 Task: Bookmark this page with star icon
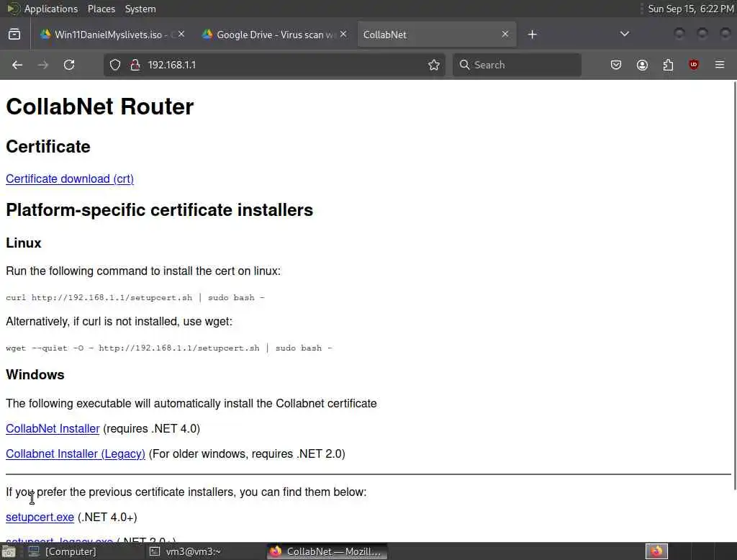coord(434,65)
